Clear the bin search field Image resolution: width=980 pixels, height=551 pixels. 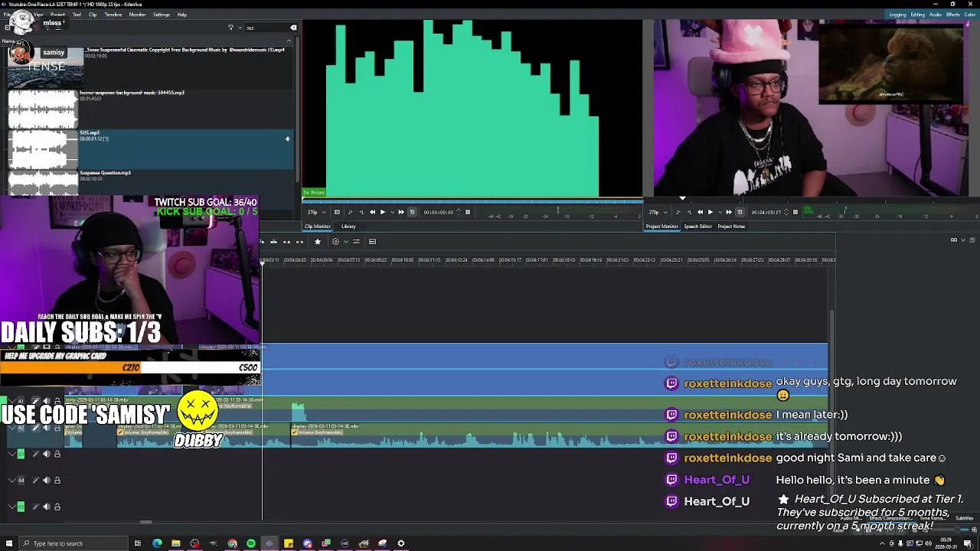[293, 28]
